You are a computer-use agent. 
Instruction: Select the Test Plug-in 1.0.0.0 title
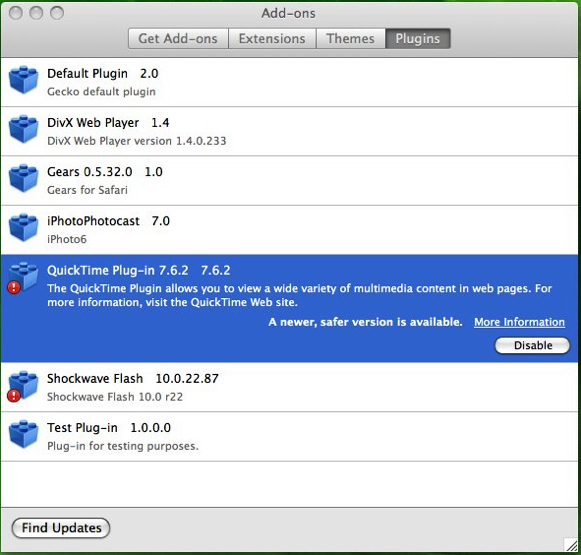click(109, 428)
